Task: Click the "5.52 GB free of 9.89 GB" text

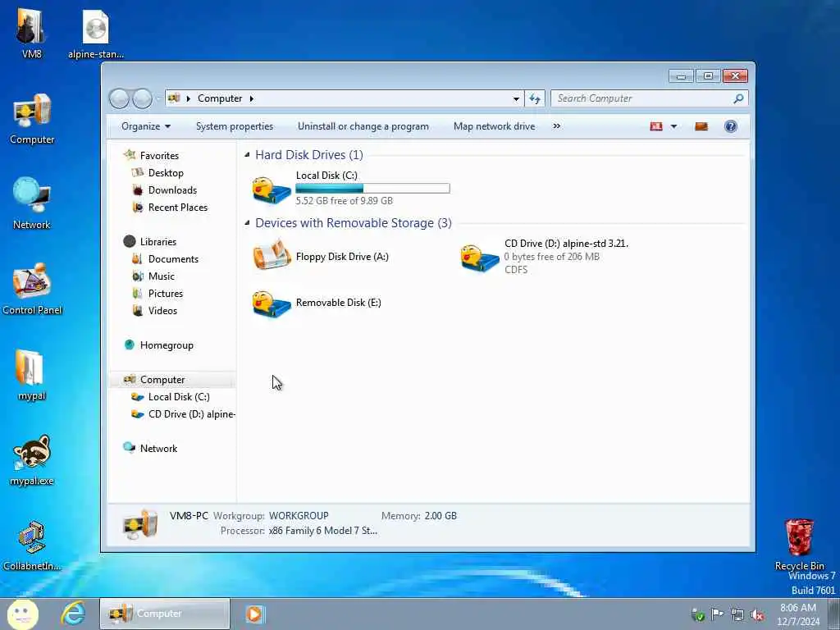Action: [x=344, y=201]
